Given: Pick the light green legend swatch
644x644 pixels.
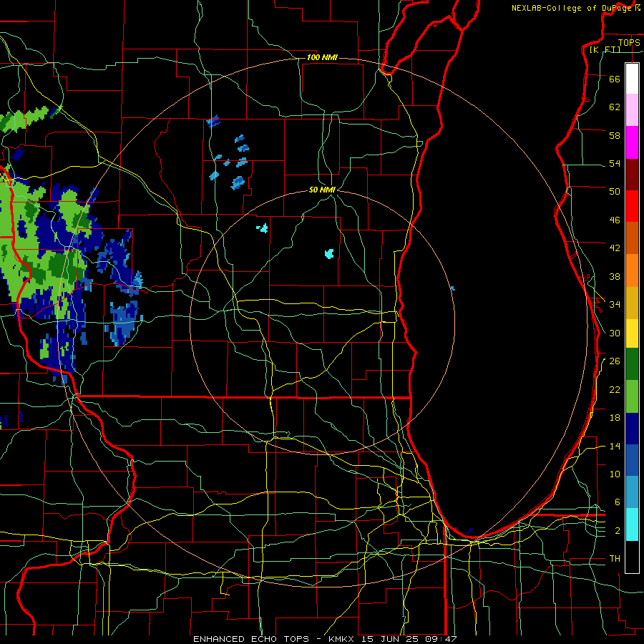Looking at the screenshot, I should [632, 396].
